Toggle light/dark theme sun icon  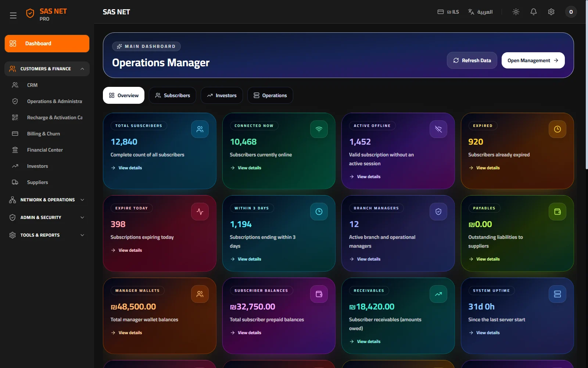pyautogui.click(x=516, y=12)
